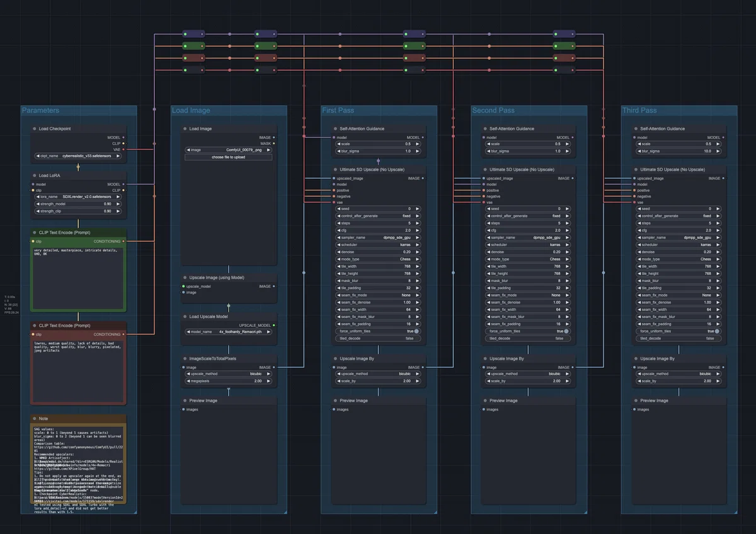Select the Second Pass group title
Screen dimensions: 756x534
[x=493, y=110]
